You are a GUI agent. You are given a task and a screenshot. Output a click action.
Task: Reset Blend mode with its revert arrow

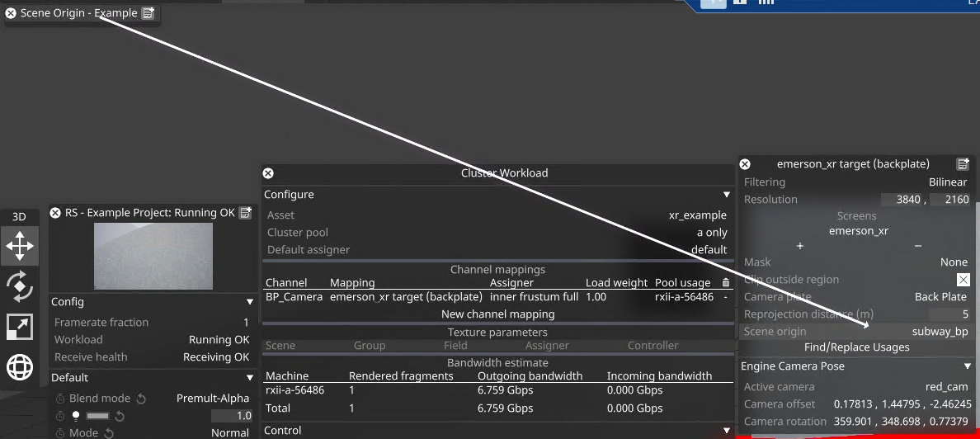[x=141, y=399]
